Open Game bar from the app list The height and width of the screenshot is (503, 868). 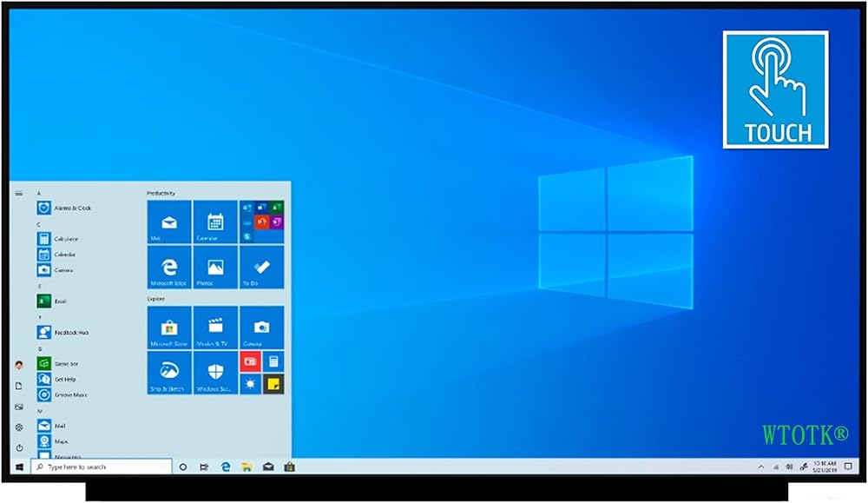[x=58, y=363]
